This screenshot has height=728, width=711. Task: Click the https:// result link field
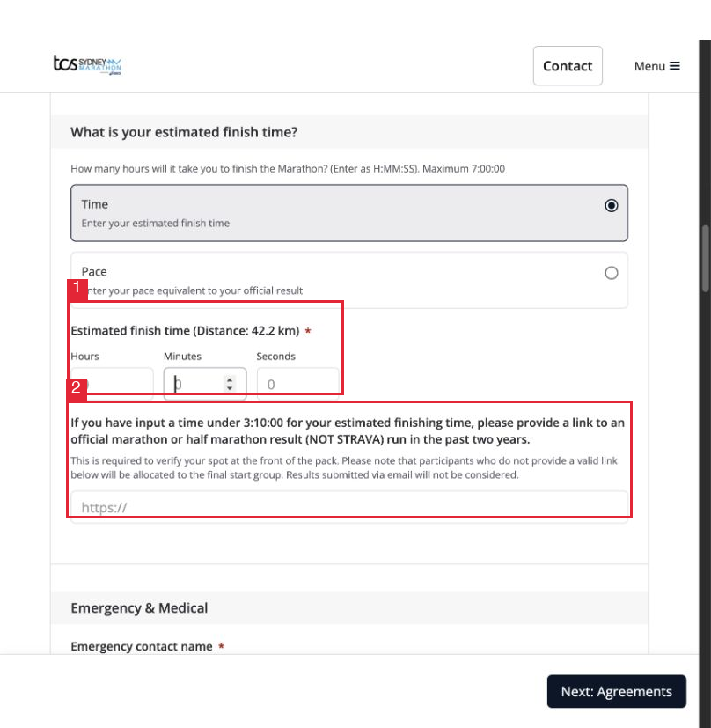click(349, 507)
